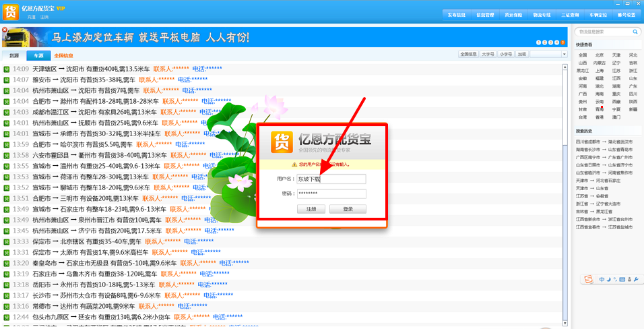The image size is (644, 329).
Task: Click 充值 link under app title
Action: (x=31, y=18)
